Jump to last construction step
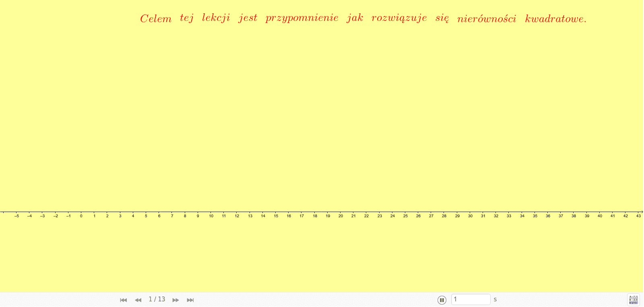This screenshot has width=644, height=307. coord(190,300)
